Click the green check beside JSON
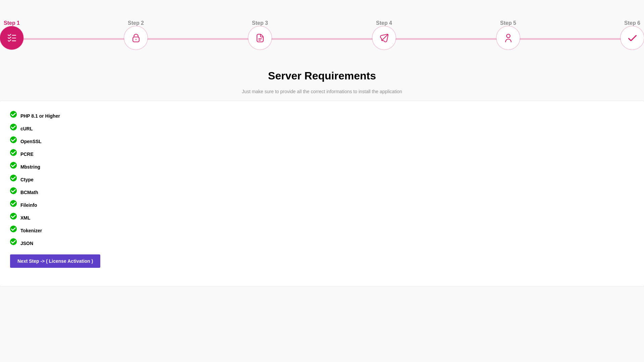Image resolution: width=644 pixels, height=362 pixels. (x=13, y=242)
